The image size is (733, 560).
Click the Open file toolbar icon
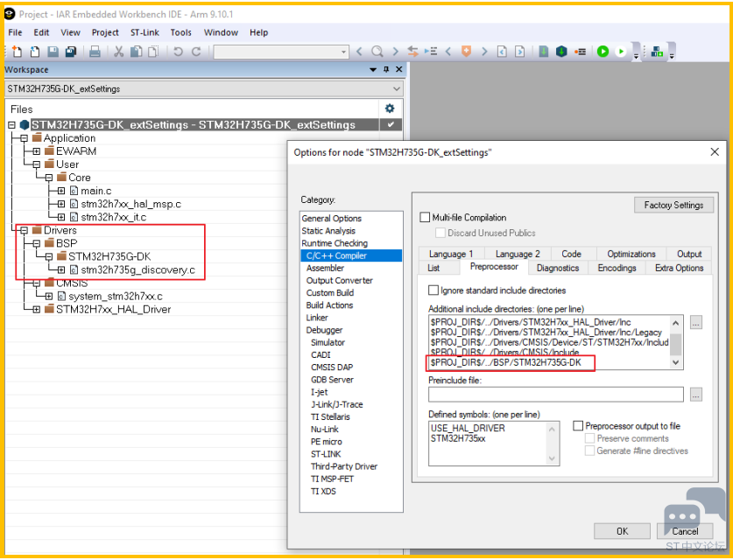pyautogui.click(x=35, y=52)
